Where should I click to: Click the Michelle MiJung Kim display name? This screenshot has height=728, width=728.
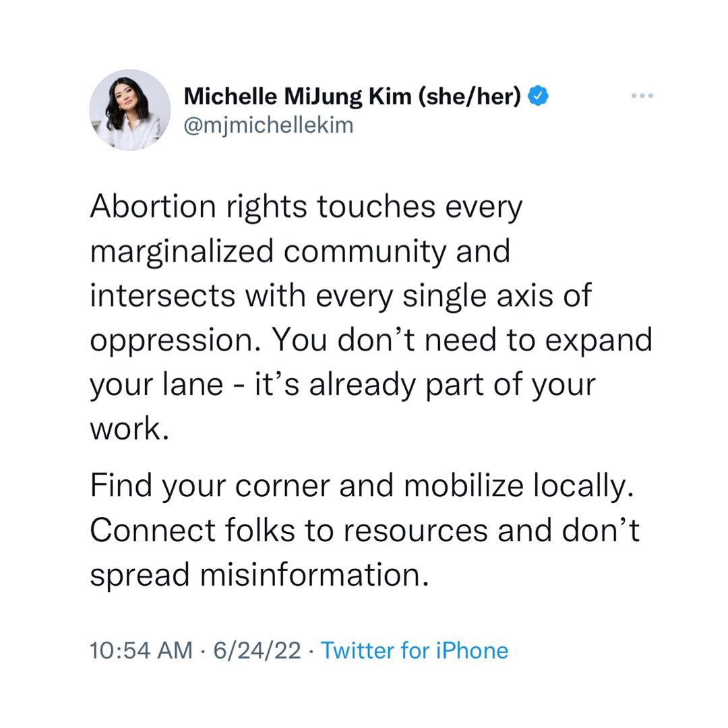click(298, 97)
